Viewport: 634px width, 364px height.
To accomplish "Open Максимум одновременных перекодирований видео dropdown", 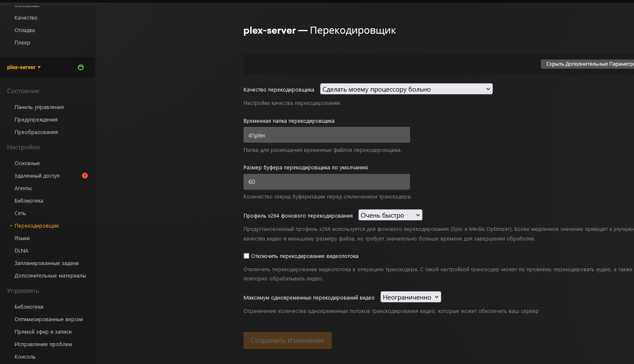I will [410, 297].
